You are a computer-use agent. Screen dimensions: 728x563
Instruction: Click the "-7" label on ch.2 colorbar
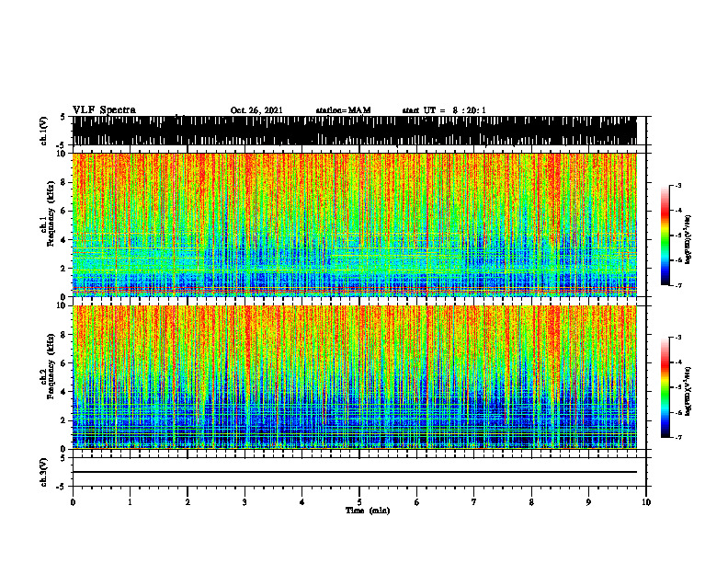point(678,438)
